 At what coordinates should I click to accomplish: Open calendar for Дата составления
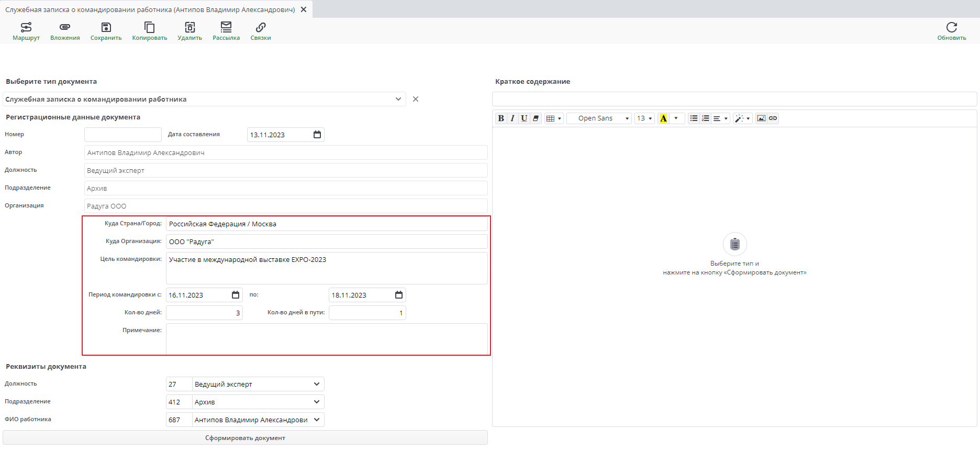pyautogui.click(x=317, y=135)
